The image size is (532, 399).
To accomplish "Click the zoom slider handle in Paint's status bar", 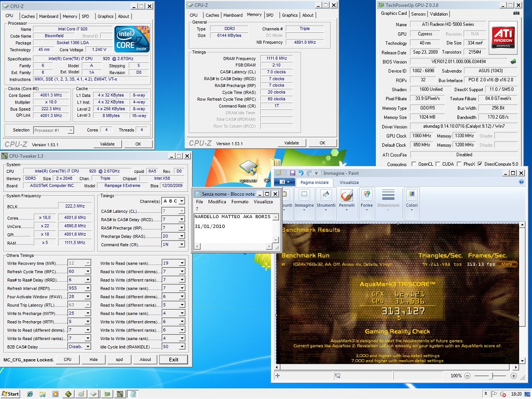I will (491, 376).
